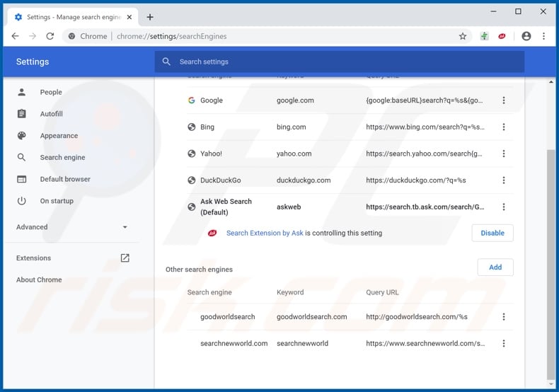559x392 pixels.
Task: Select the Settings - Manage search engines tab
Action: 73,17
